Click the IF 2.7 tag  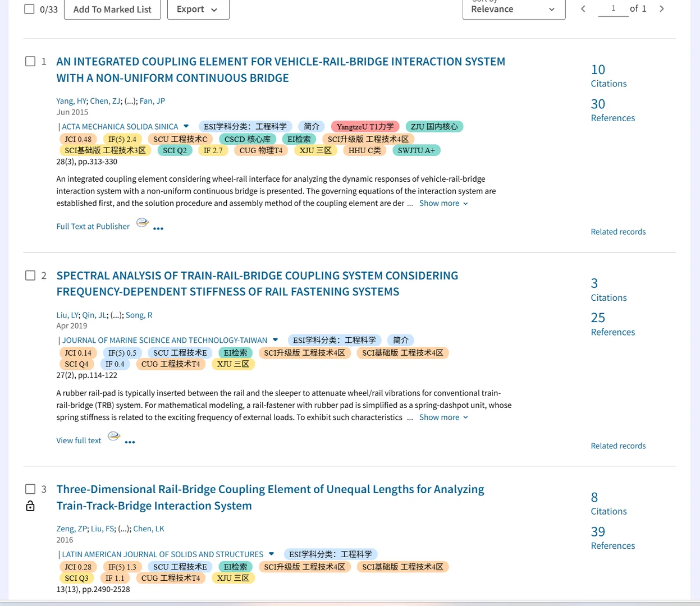click(x=213, y=150)
